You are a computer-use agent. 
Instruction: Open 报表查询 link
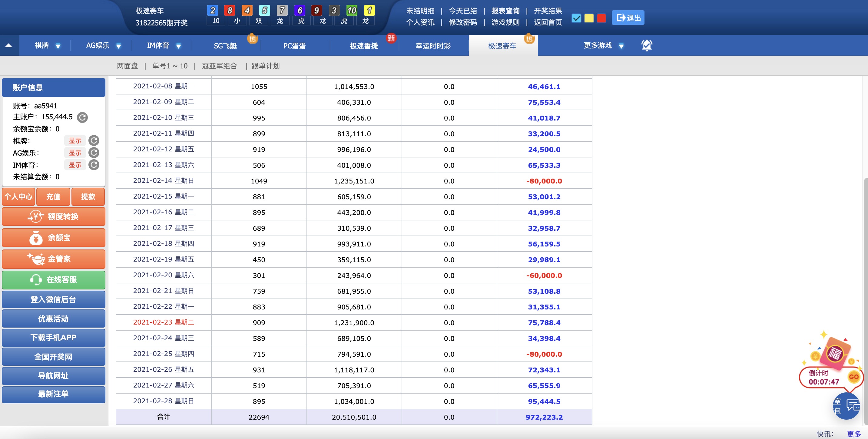(505, 11)
